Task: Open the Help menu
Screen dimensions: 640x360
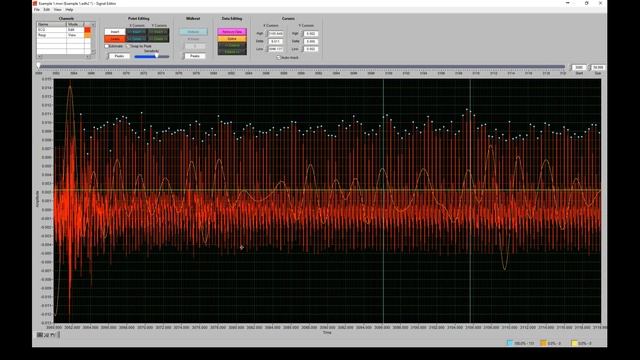Action: click(x=69, y=9)
